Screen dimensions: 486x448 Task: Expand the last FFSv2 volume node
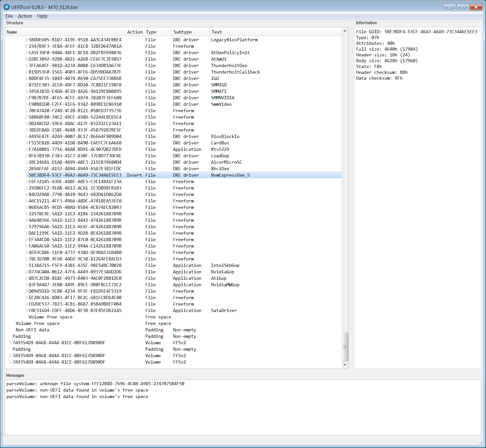click(x=10, y=362)
